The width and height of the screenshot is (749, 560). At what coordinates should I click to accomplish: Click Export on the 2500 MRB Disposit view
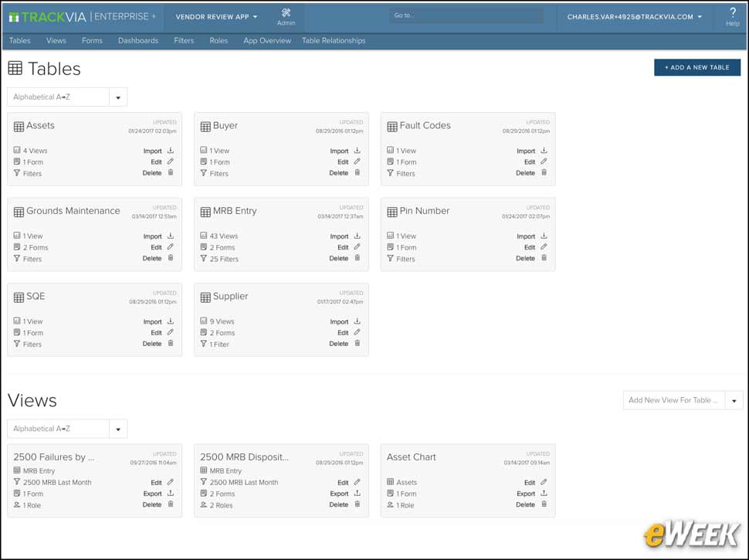pos(339,494)
